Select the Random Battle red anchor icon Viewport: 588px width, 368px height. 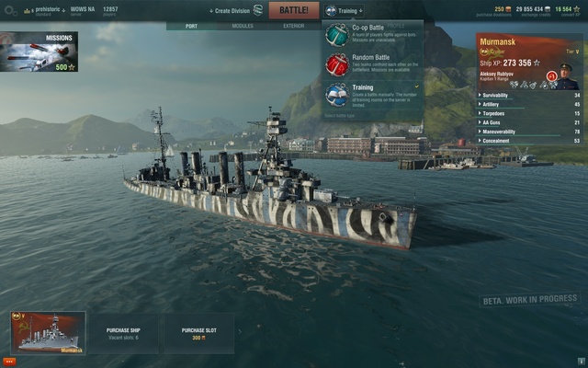coord(337,64)
